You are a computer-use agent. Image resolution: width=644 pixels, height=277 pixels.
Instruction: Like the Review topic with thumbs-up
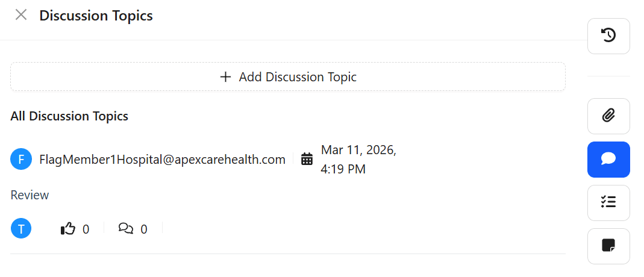pos(68,229)
